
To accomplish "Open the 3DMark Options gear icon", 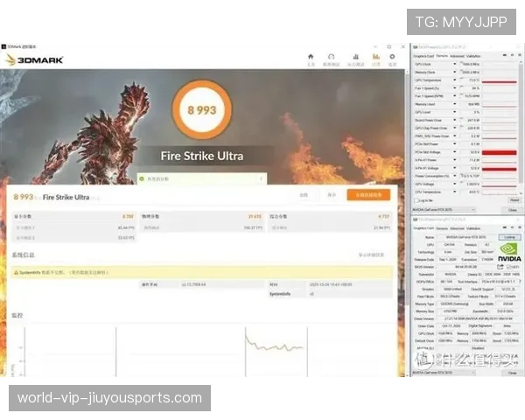I will [392, 57].
